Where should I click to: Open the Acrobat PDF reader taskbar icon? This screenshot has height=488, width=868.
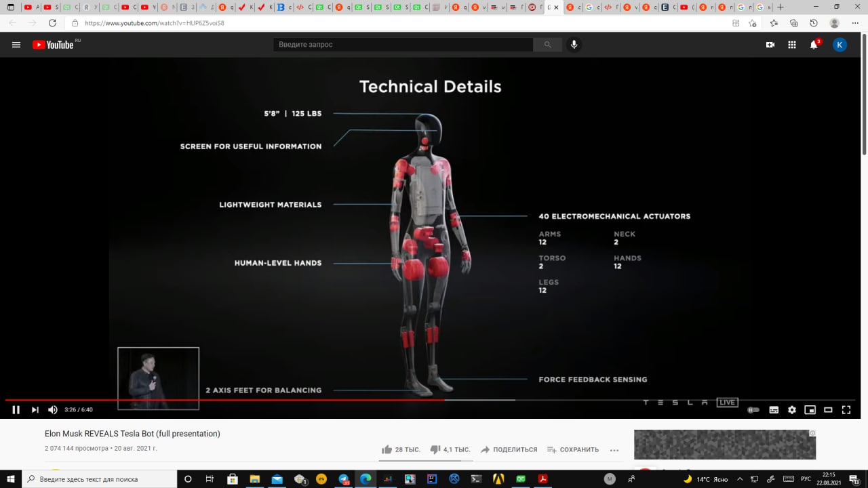(543, 479)
